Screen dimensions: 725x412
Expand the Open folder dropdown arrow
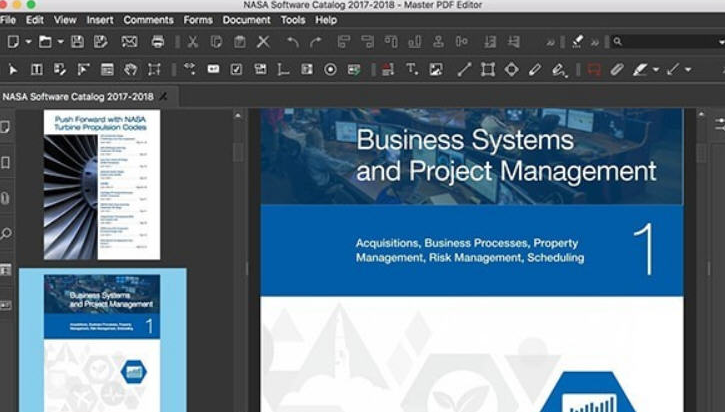(x=60, y=41)
